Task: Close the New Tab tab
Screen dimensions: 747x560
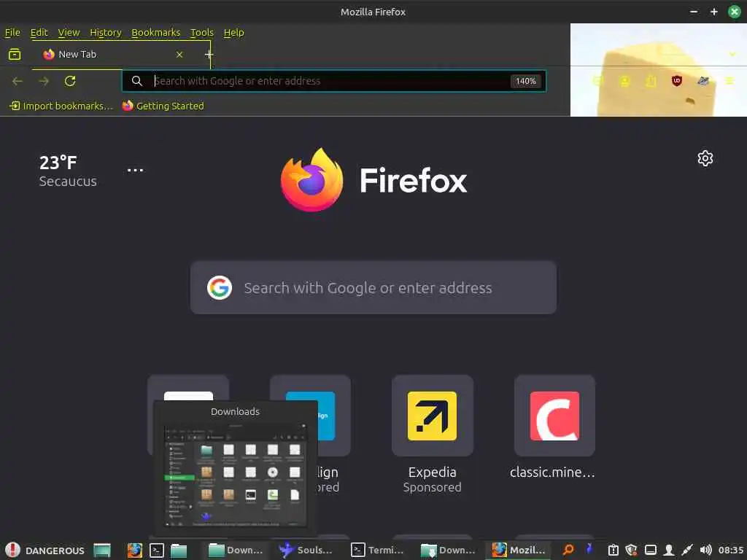Action: (179, 54)
